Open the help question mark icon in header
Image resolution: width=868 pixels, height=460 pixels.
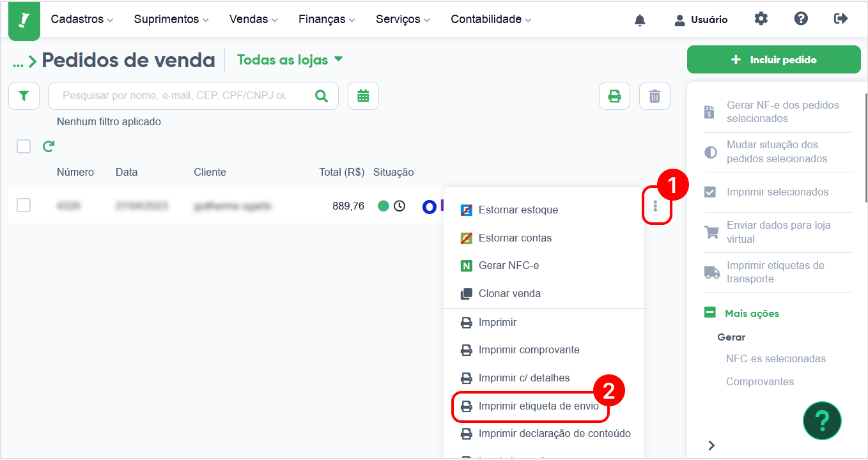(x=801, y=19)
